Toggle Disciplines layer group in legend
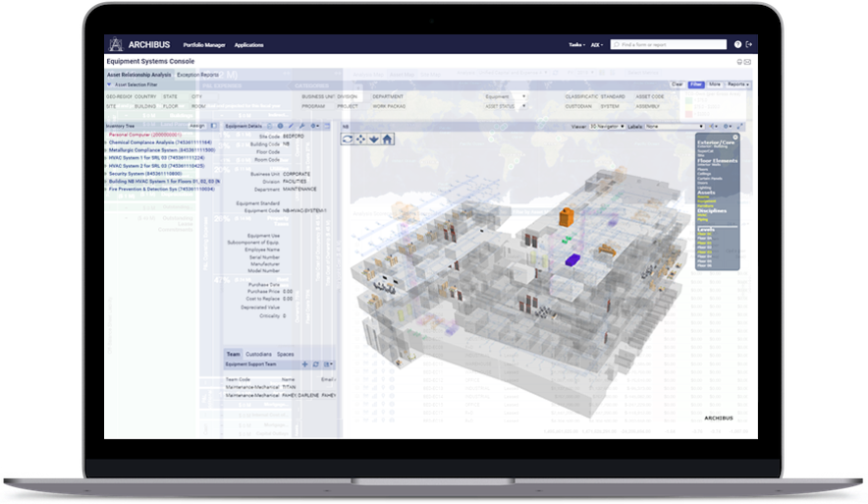Image resolution: width=868 pixels, height=504 pixels. click(712, 210)
